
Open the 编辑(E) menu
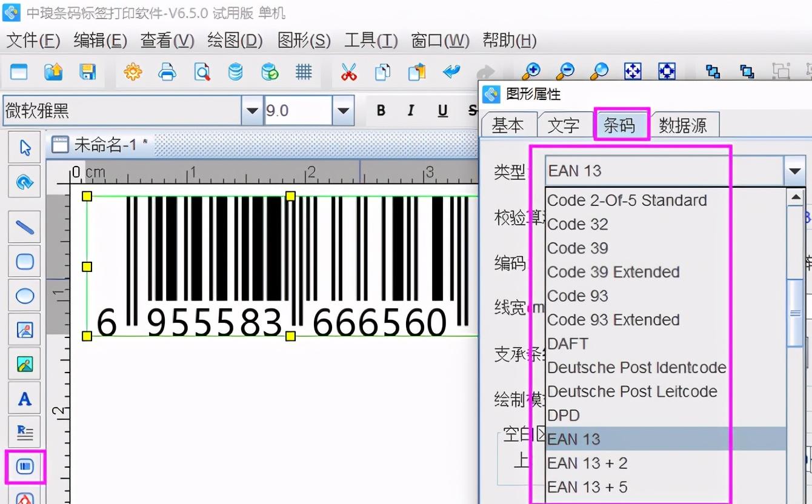coord(100,41)
